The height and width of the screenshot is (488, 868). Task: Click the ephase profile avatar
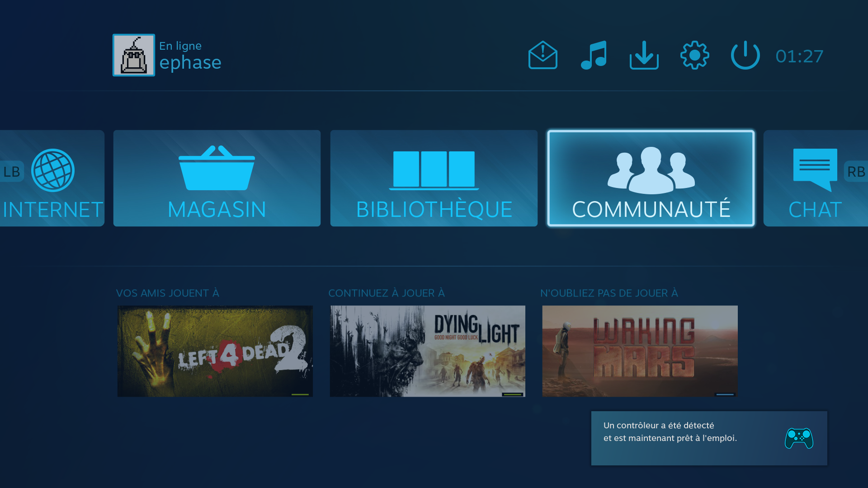click(x=134, y=55)
